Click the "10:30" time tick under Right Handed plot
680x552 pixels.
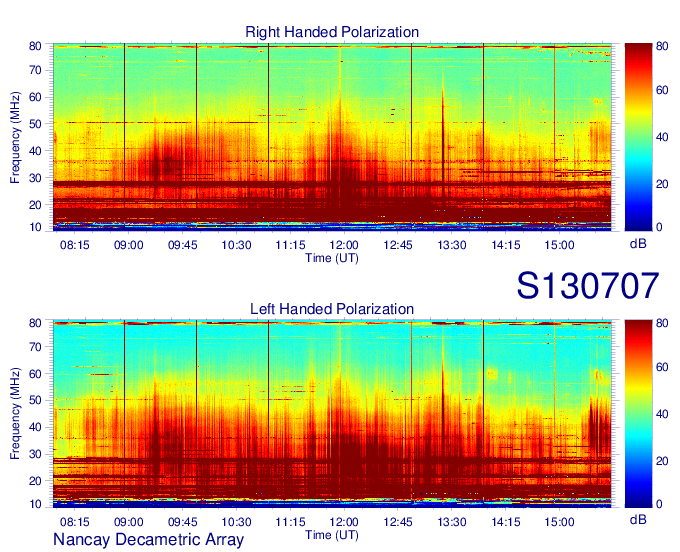coord(236,245)
